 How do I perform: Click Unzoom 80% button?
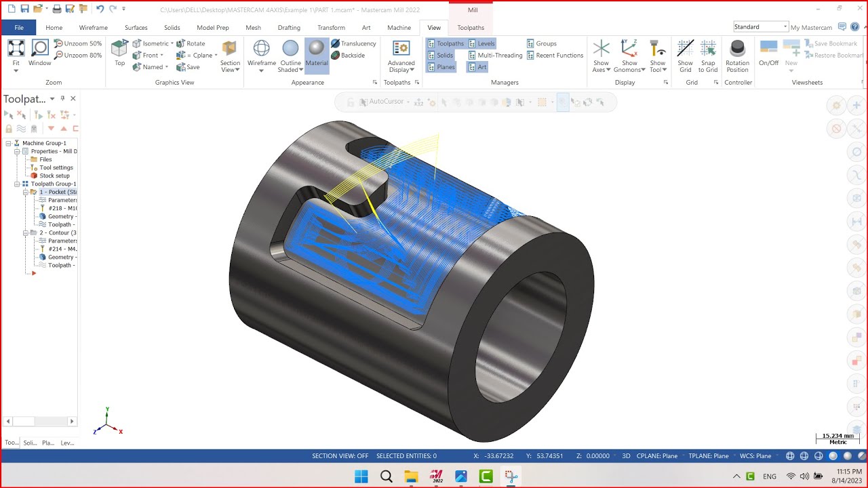coord(78,55)
